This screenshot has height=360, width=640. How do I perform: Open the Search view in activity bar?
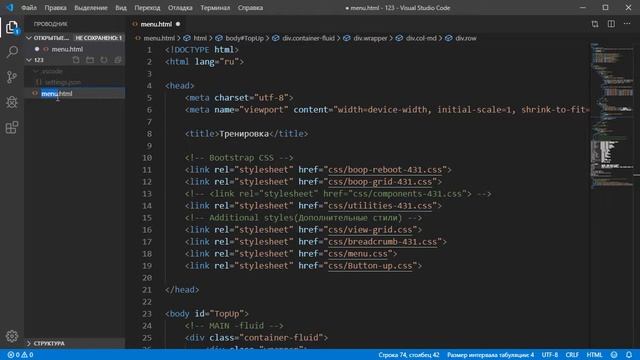(12, 52)
